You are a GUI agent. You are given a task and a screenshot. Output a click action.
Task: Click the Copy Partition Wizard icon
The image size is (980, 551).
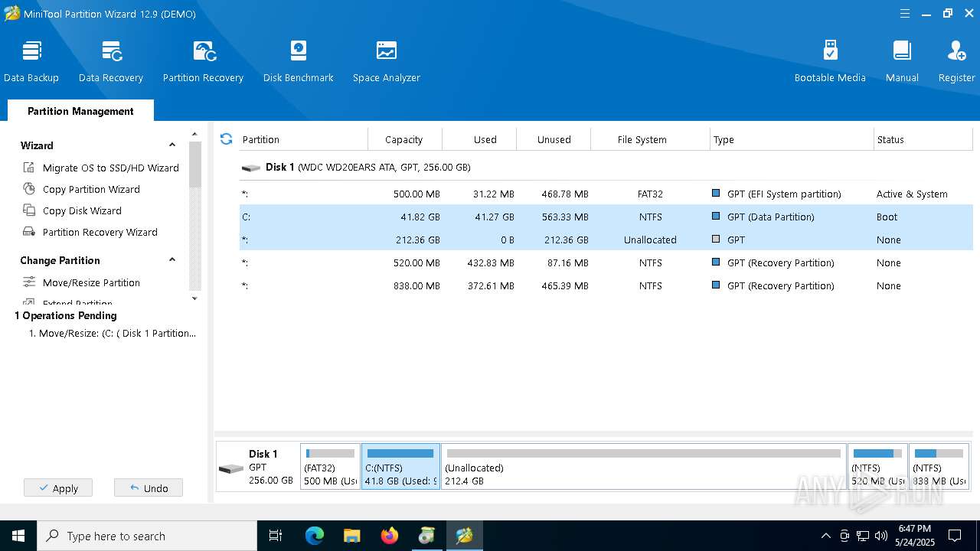pos(29,189)
